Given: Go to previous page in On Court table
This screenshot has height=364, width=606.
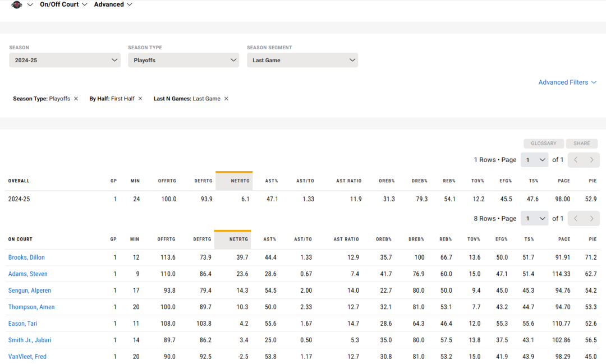Looking at the screenshot, I should [576, 219].
